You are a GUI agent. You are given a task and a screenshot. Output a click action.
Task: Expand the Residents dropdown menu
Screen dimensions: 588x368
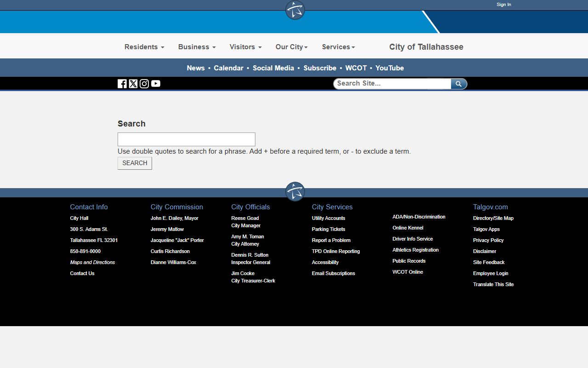(144, 47)
